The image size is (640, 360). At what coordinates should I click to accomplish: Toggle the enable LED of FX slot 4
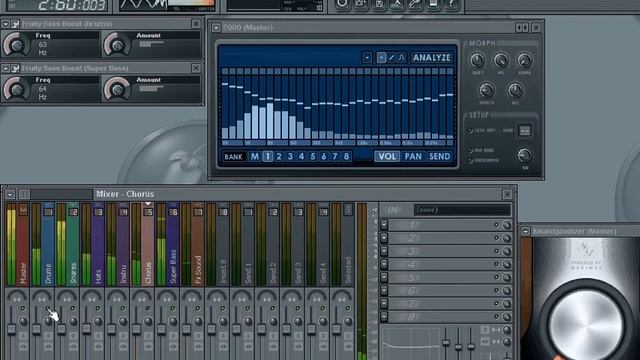[497, 264]
